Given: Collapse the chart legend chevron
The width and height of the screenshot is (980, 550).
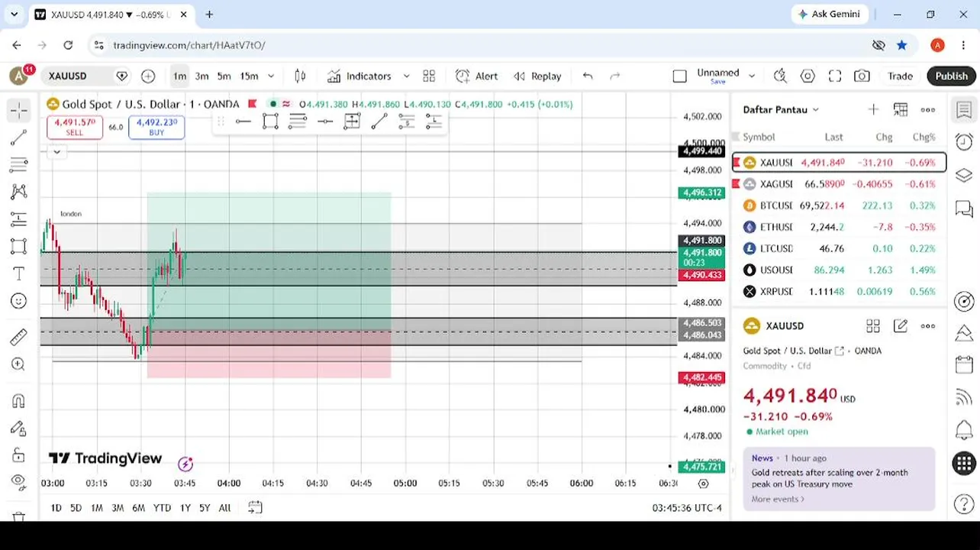Looking at the screenshot, I should 56,151.
